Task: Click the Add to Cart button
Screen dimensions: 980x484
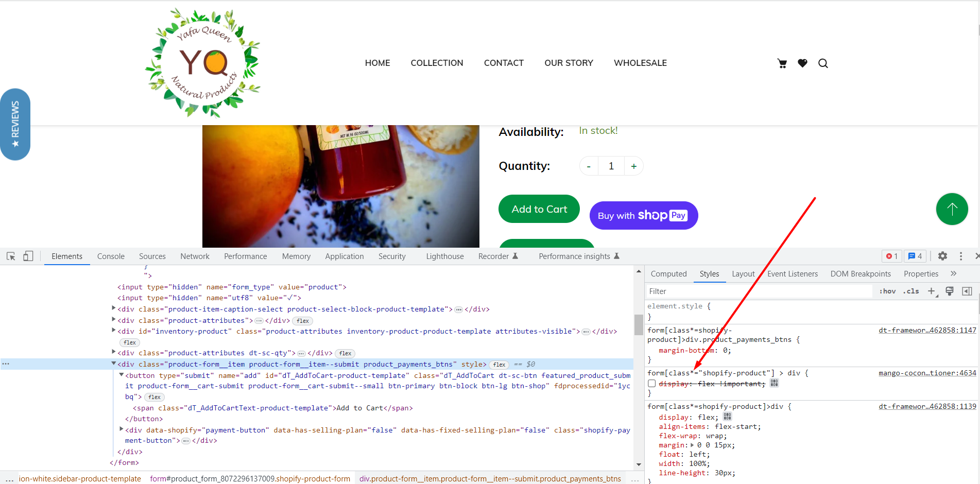Action: pos(539,209)
